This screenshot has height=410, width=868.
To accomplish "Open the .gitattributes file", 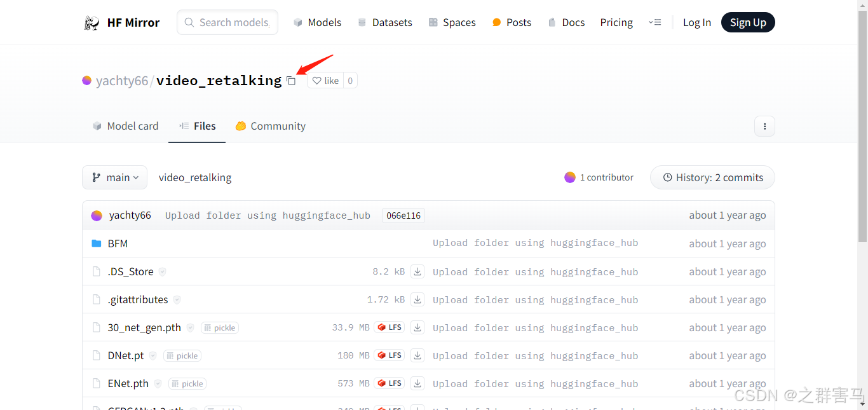I will click(x=138, y=299).
